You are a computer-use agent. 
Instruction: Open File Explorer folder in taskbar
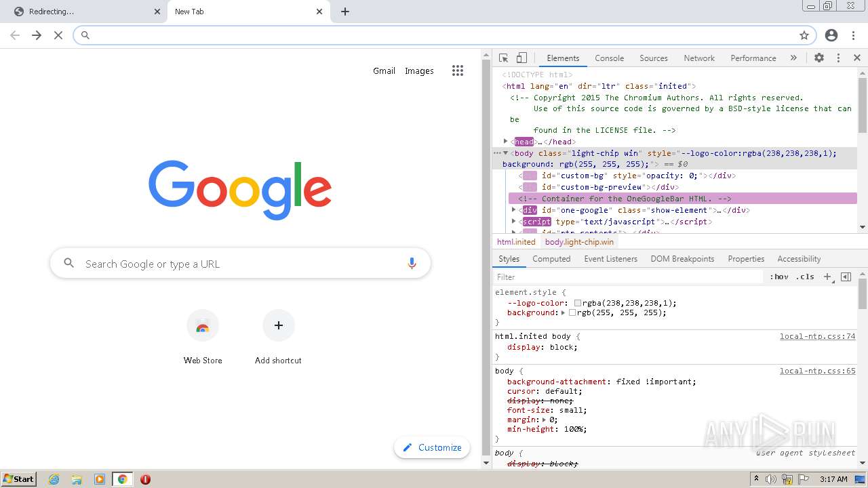77,479
